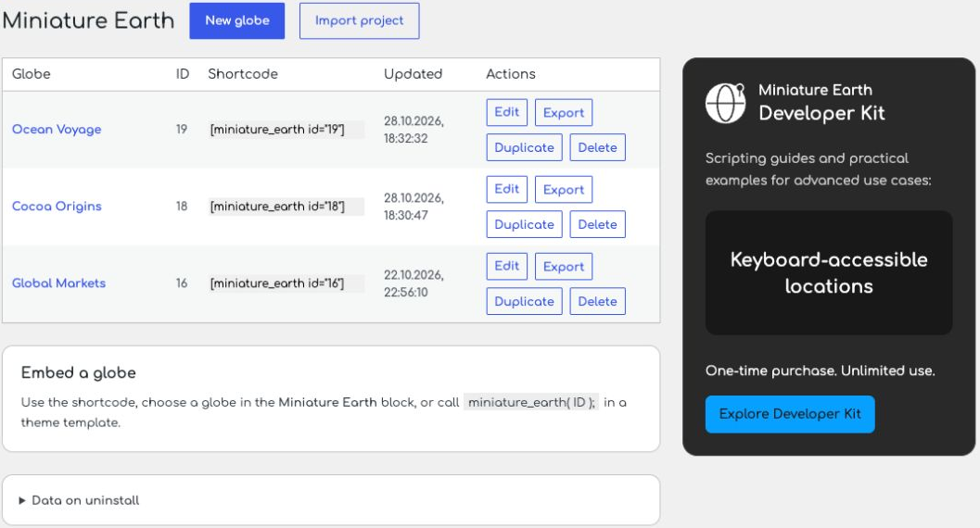Export the Cocoa Origins globe
Image resolution: width=980 pixels, height=528 pixels.
tap(564, 189)
